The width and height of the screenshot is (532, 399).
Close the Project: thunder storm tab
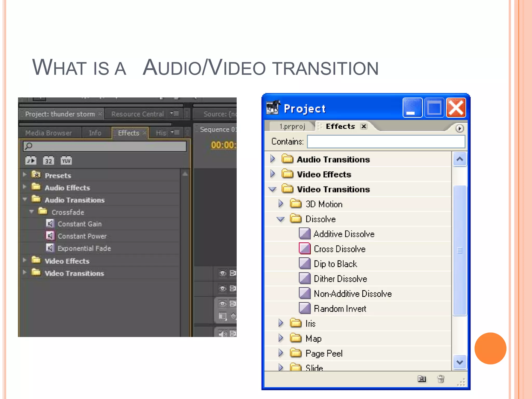[100, 114]
